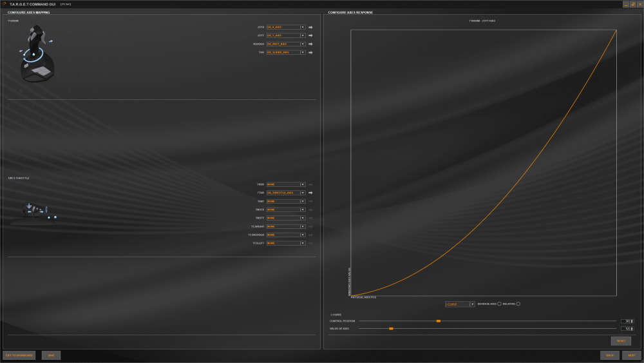Click the TWCS throttle device image
644x363 pixels.
(x=35, y=213)
